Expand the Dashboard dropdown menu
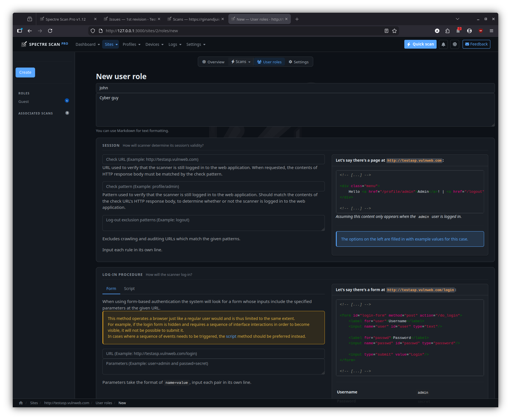The image size is (511, 420). coord(88,44)
